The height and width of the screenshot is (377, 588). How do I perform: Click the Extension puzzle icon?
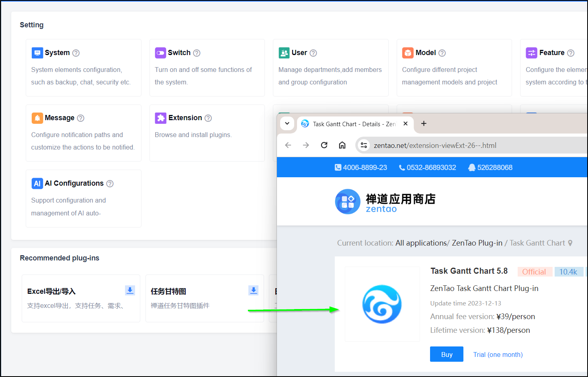coord(160,118)
